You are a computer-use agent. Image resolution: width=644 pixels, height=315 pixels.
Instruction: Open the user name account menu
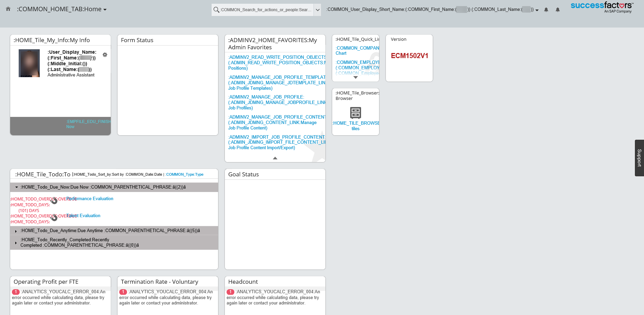click(x=432, y=10)
